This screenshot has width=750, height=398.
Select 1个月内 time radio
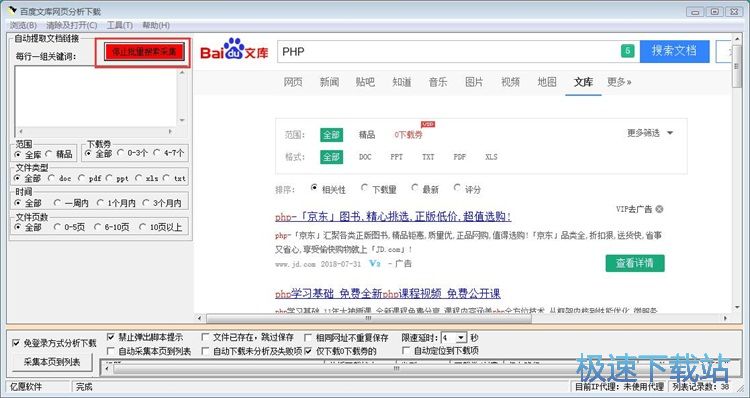coord(116,203)
